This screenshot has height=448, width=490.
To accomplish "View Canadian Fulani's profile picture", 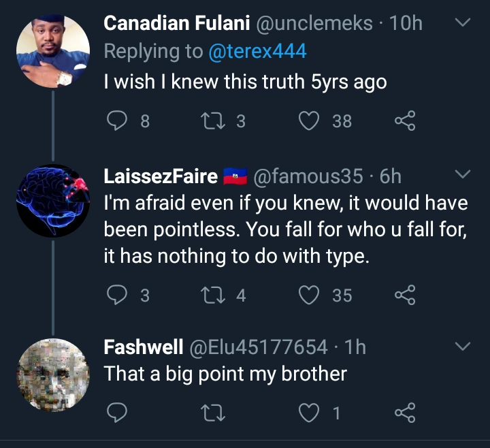I will pyautogui.click(x=52, y=51).
